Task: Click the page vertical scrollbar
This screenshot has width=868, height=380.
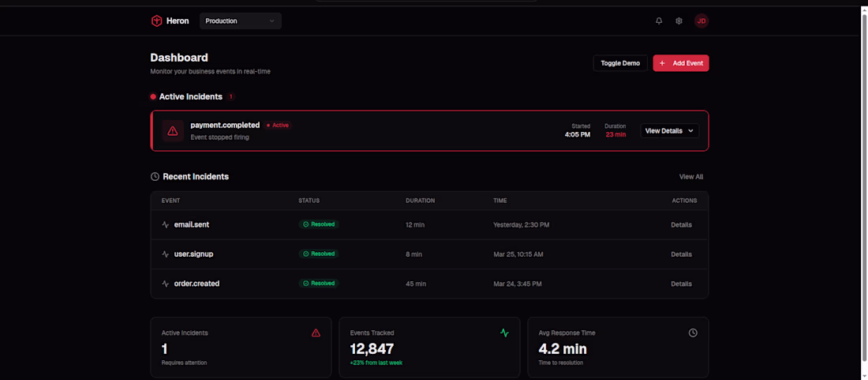Action: coord(865,188)
